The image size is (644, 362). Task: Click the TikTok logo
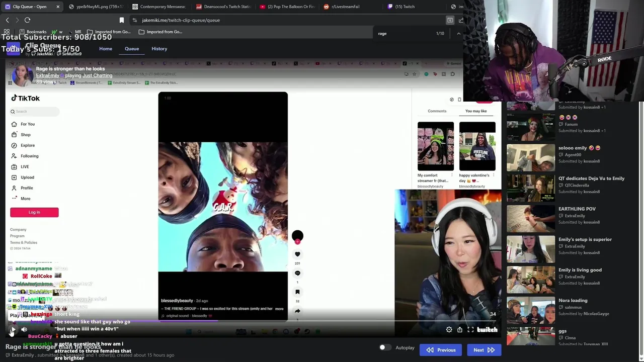[25, 98]
